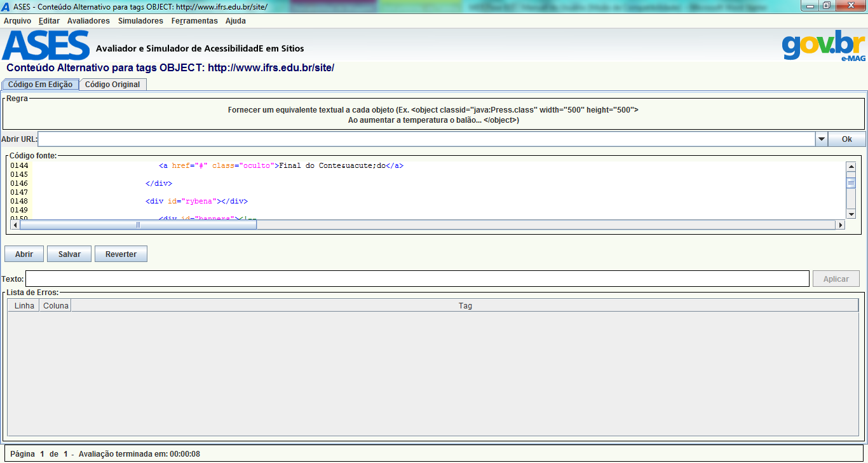Click the Regra description text
The image size is (868, 463).
(x=433, y=114)
